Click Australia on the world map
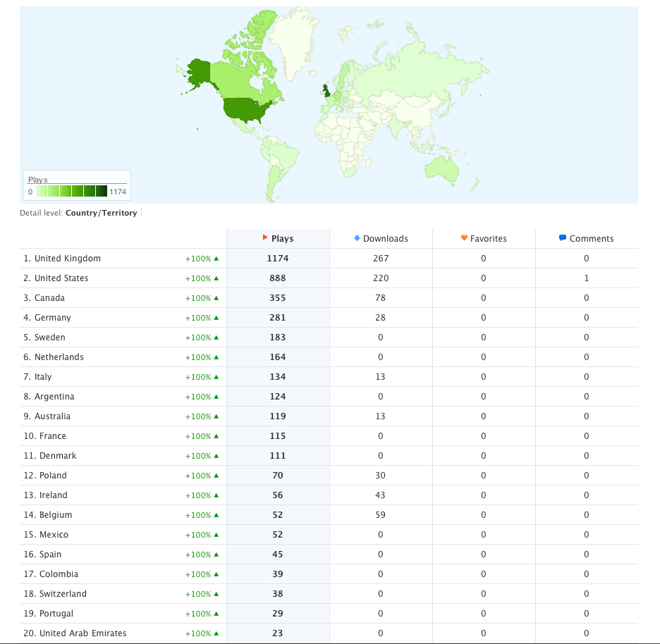Viewport: 660px width, 644px height. point(443,167)
